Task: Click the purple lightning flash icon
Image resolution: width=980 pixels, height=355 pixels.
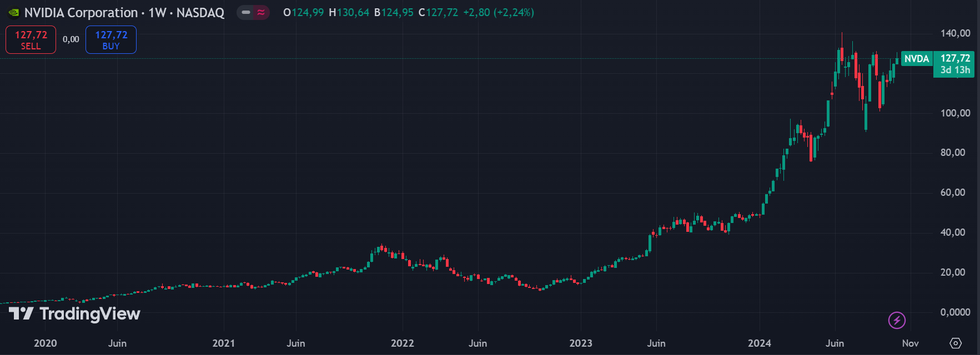Action: coord(897,320)
